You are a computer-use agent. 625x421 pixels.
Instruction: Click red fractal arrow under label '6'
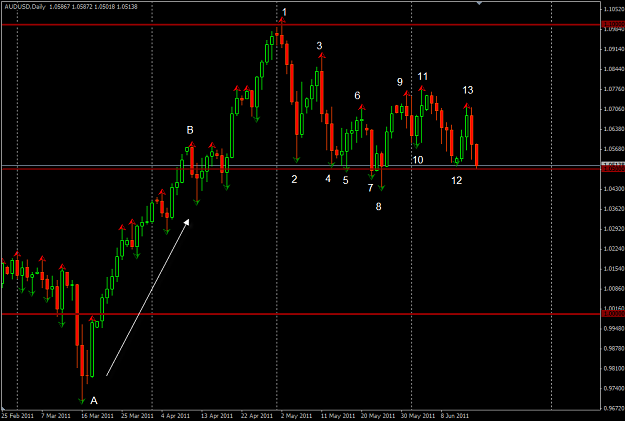(x=362, y=107)
